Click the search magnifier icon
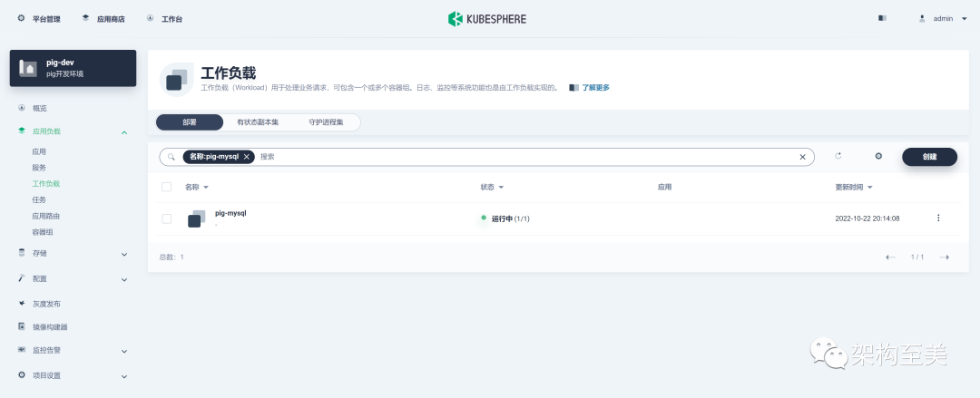The image size is (980, 398). click(171, 157)
